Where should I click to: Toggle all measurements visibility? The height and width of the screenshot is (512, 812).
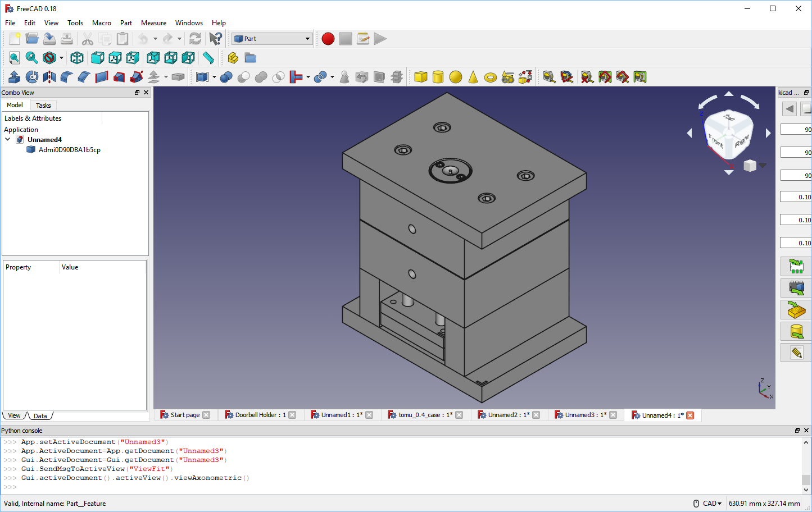point(605,77)
